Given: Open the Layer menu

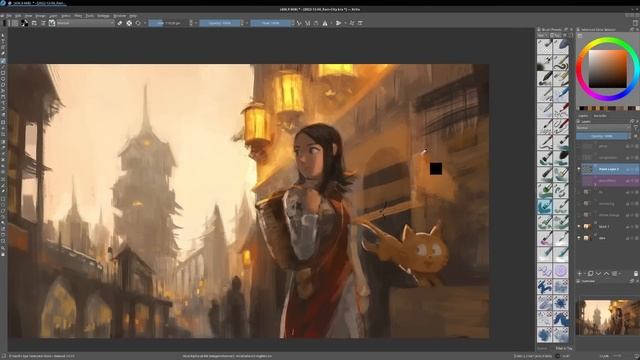Looking at the screenshot, I should pos(53,16).
